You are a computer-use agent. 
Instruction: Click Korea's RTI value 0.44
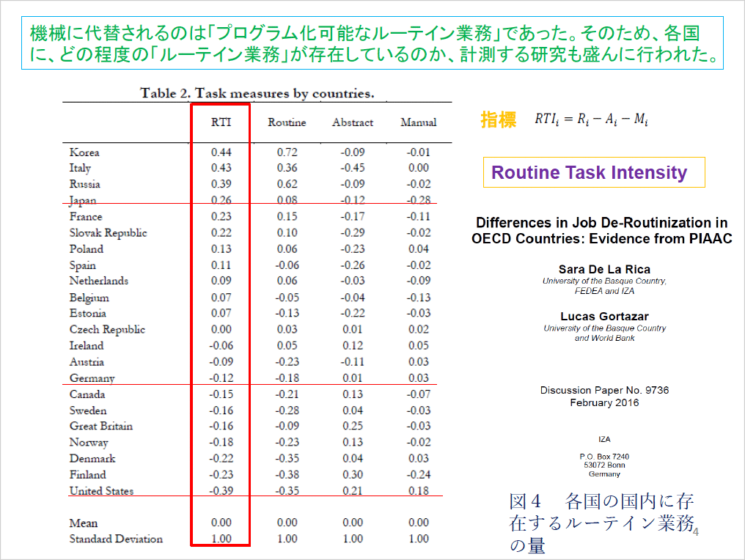(221, 152)
